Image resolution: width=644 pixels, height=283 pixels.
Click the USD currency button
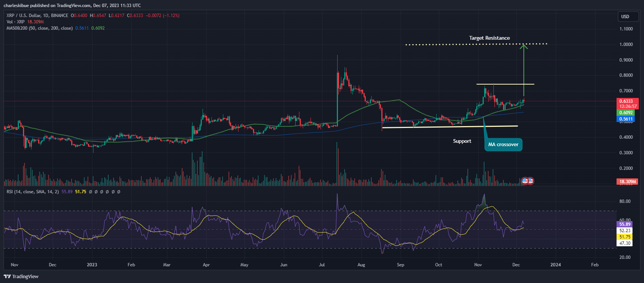[628, 16]
